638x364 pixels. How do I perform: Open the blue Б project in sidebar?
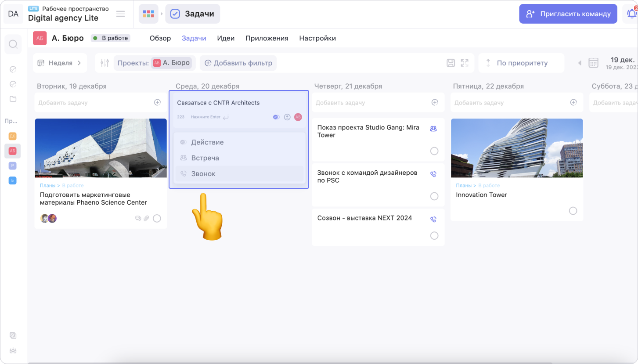click(x=13, y=180)
